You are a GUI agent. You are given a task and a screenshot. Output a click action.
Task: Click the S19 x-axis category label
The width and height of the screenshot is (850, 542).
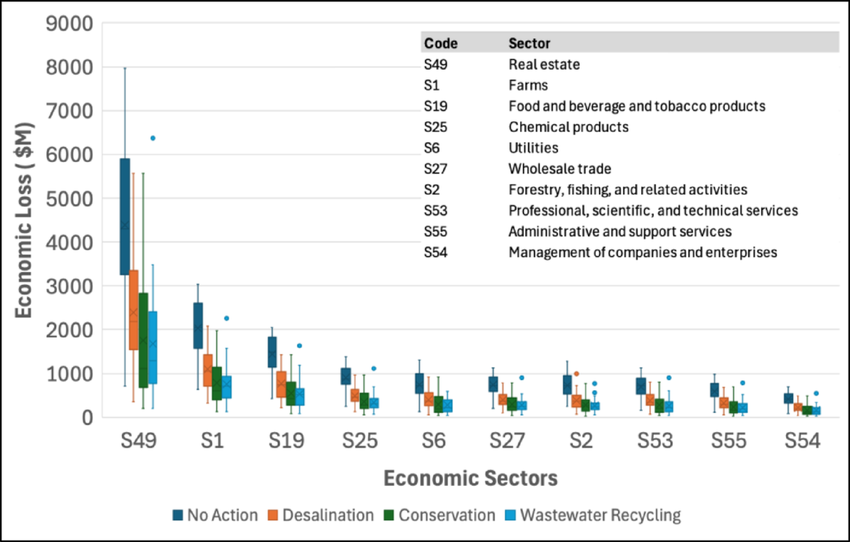tap(285, 440)
